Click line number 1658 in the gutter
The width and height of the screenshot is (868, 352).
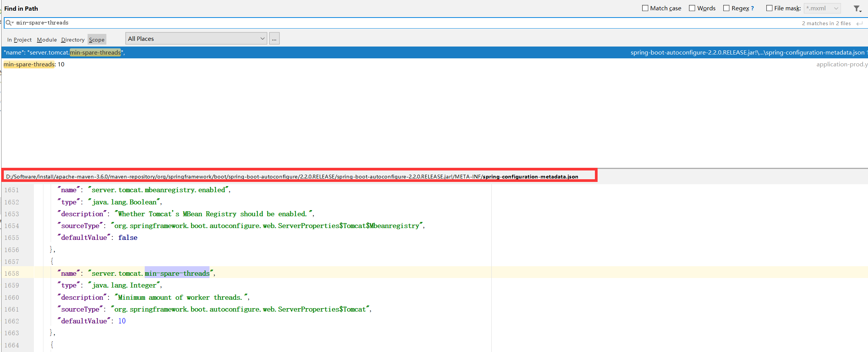tap(12, 273)
